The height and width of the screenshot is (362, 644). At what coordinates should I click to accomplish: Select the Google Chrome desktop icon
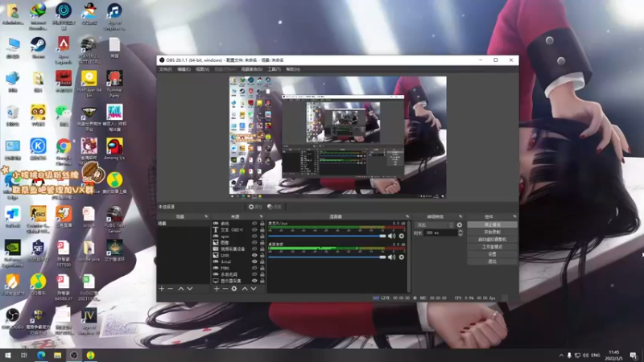tap(64, 151)
